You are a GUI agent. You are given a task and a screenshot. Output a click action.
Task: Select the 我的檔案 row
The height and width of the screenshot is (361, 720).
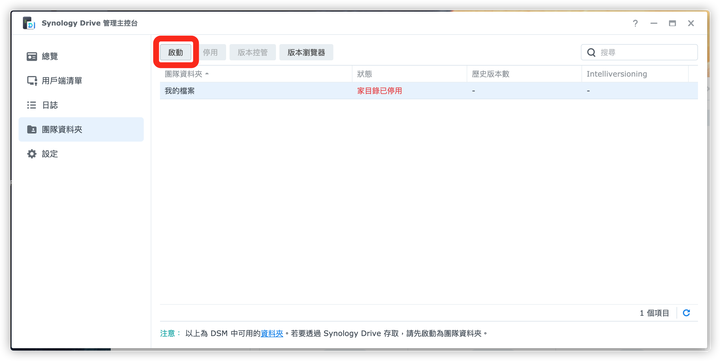pos(429,91)
